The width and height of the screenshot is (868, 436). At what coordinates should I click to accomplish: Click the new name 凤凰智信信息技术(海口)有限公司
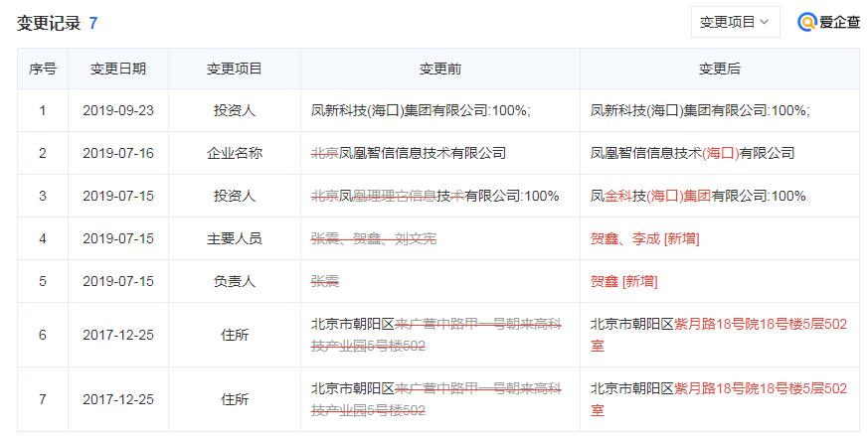[x=693, y=153]
